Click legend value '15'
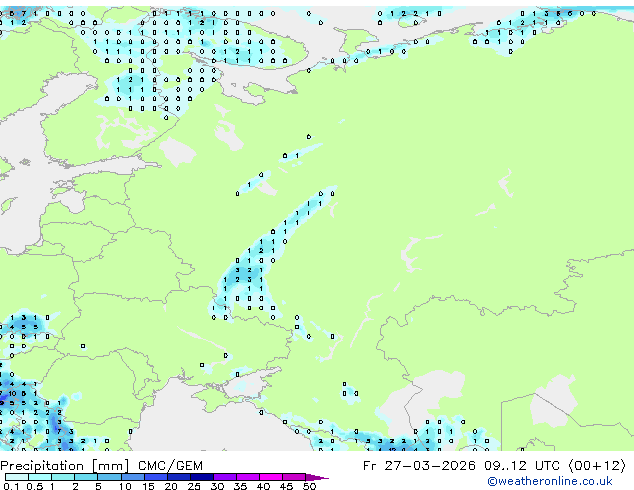This screenshot has width=634, height=490. (x=148, y=486)
